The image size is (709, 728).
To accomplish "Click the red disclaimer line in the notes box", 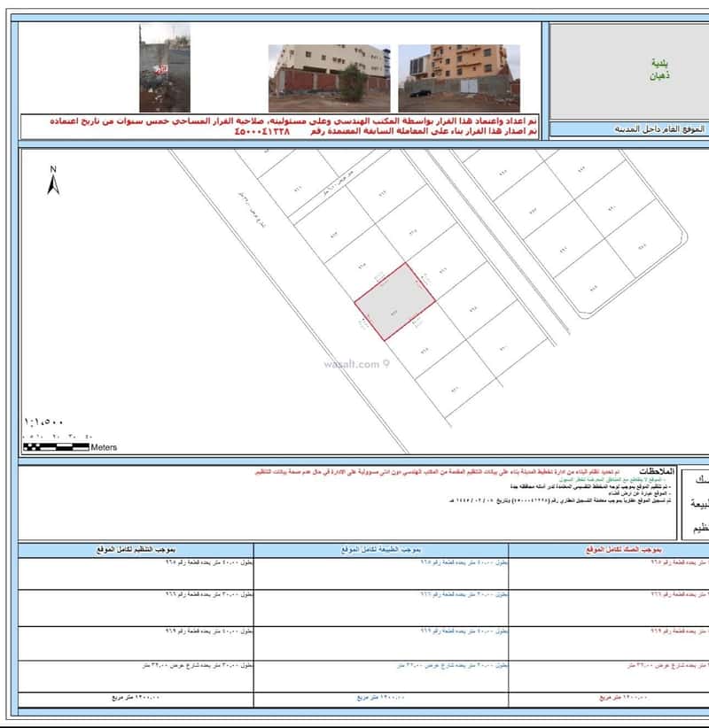I will 437,472.
